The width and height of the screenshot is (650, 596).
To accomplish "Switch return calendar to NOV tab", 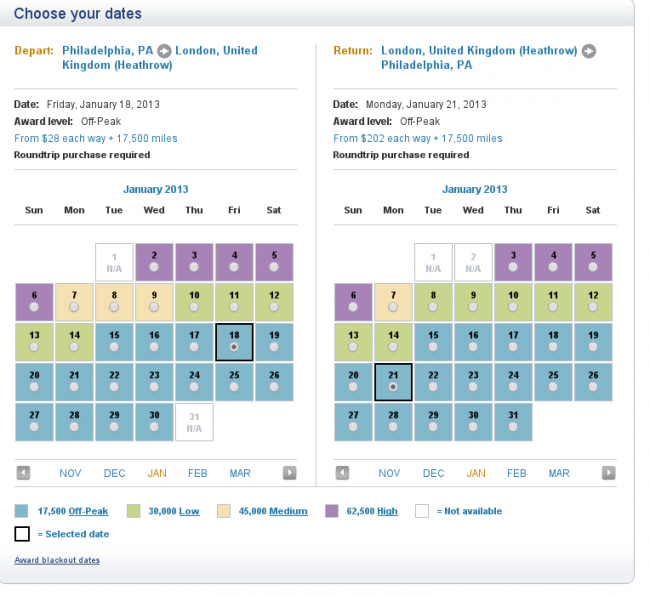I will [x=390, y=473].
